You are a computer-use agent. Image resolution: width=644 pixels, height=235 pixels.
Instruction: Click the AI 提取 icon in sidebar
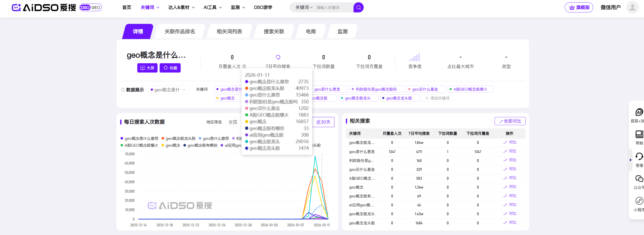pyautogui.click(x=639, y=112)
